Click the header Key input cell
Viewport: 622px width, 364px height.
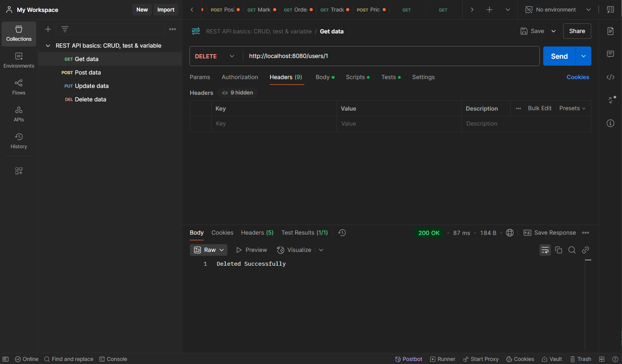click(x=274, y=124)
